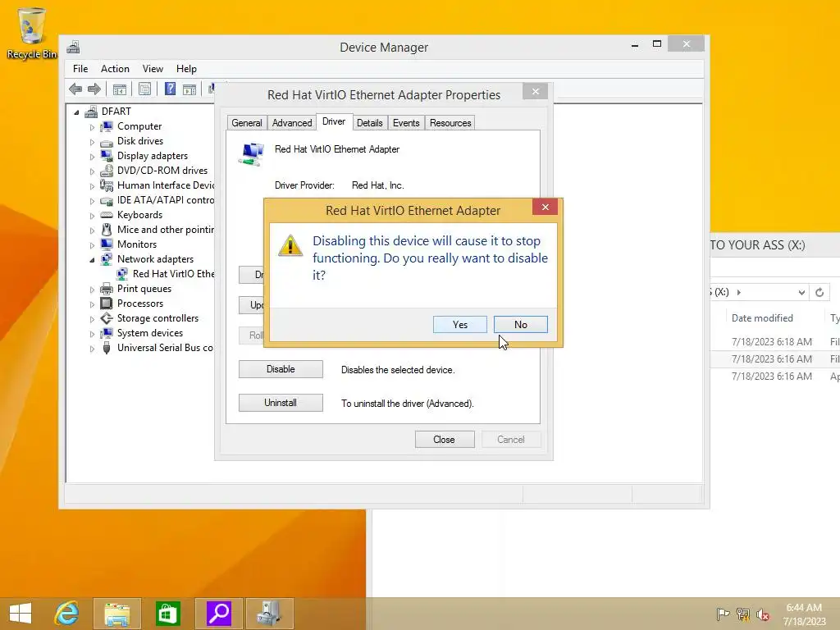Image resolution: width=840 pixels, height=630 pixels.
Task: Expand the Display adapters tree node
Action: [92, 157]
